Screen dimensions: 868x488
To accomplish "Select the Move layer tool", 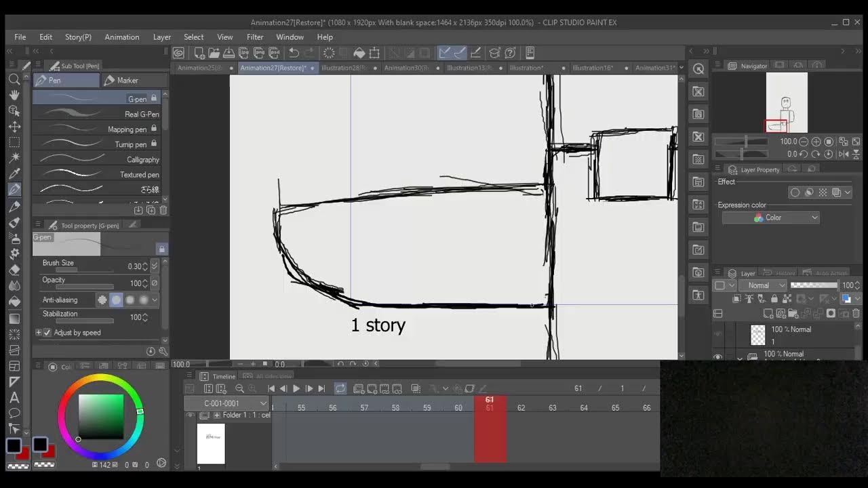I will pyautogui.click(x=14, y=127).
